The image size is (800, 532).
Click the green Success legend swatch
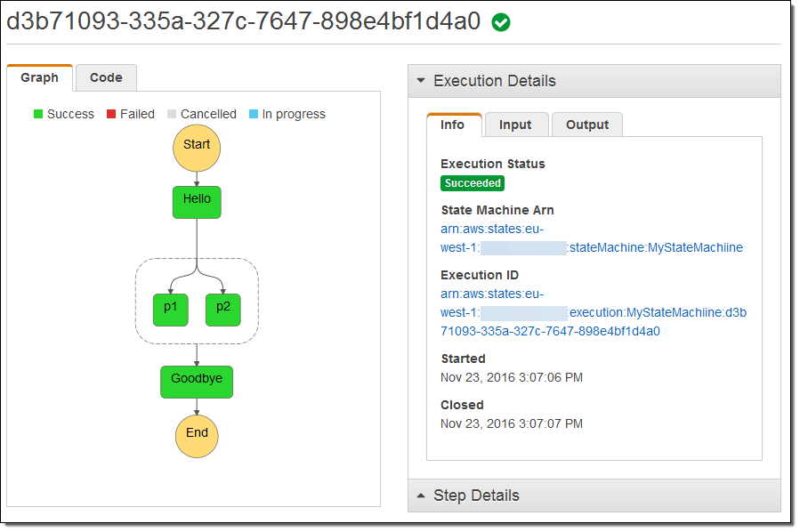pyautogui.click(x=38, y=114)
